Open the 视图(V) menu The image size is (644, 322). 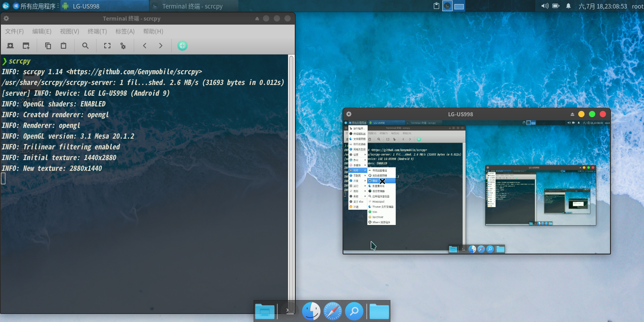pyautogui.click(x=69, y=31)
